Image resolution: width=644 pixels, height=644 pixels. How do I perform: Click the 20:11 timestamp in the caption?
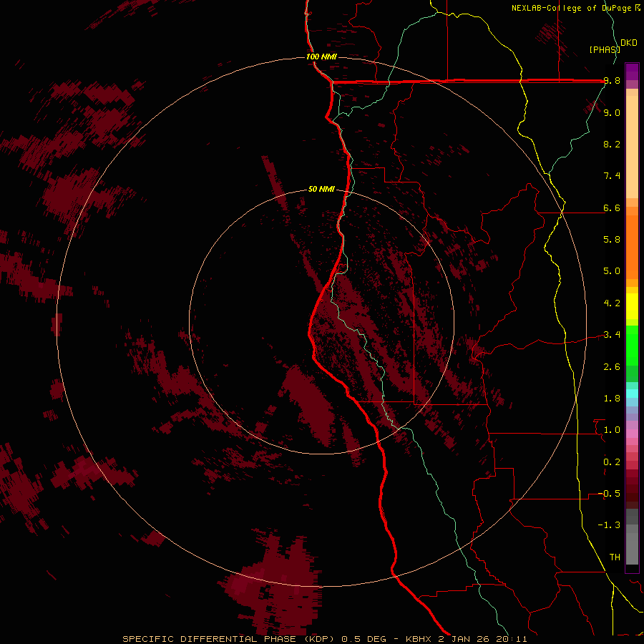513,639
